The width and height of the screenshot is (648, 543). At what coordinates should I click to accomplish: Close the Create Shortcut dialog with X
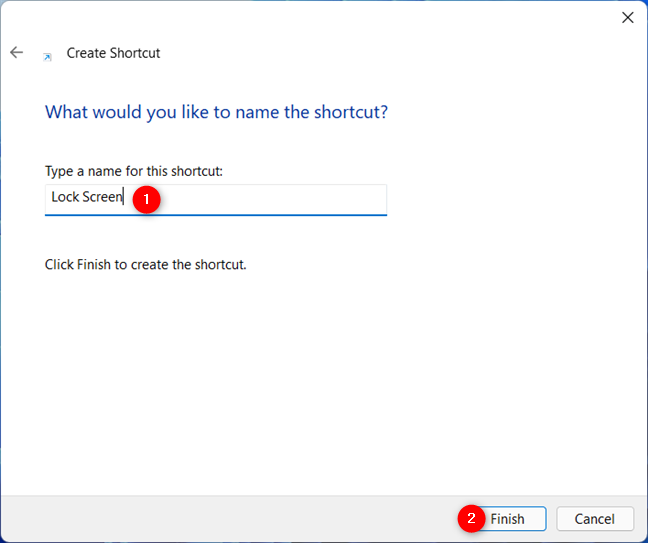click(x=628, y=17)
